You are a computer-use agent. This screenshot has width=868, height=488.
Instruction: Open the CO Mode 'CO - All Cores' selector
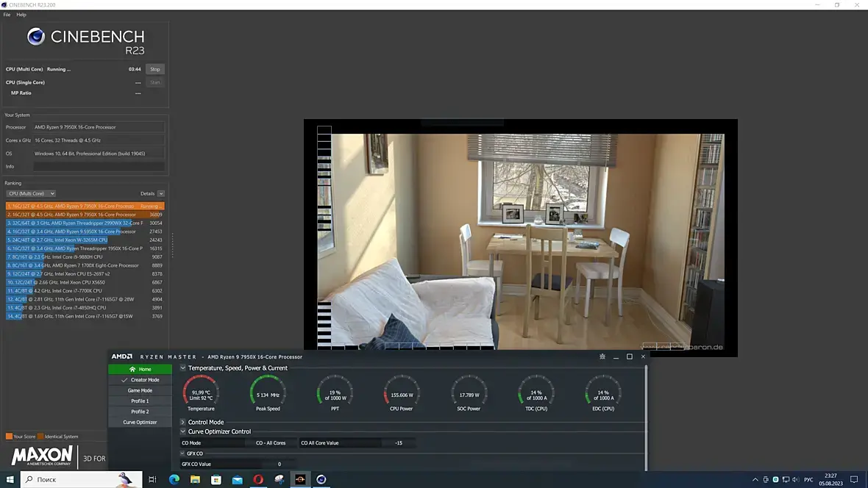[x=271, y=443]
